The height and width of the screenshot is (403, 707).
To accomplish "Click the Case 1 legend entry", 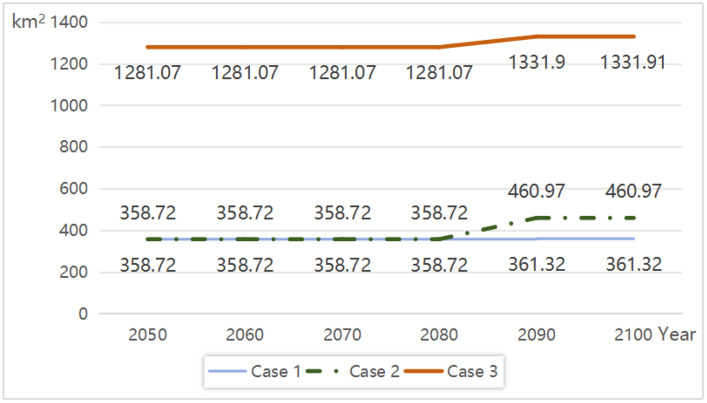I will click(x=255, y=371).
